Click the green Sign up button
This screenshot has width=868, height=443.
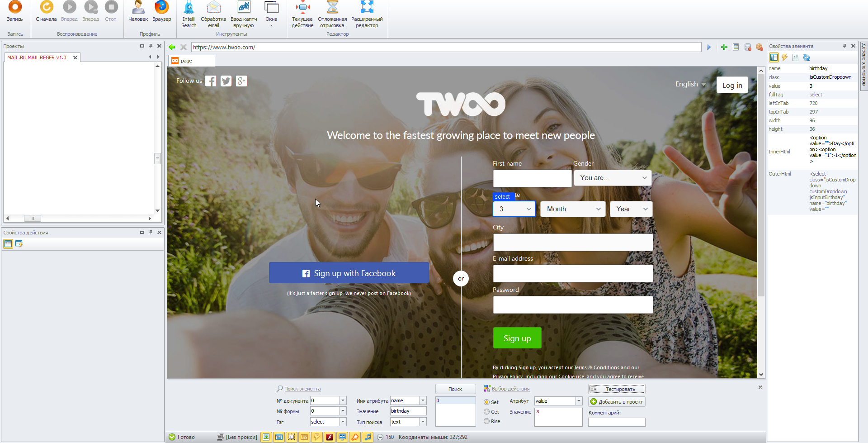pos(517,338)
